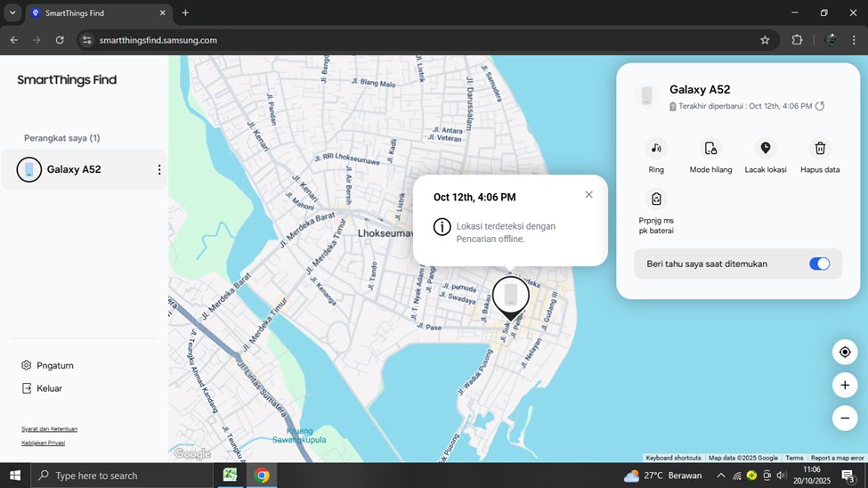Open browser Extensions puzzle icon
This screenshot has height=488, width=868.
pyautogui.click(x=797, y=40)
